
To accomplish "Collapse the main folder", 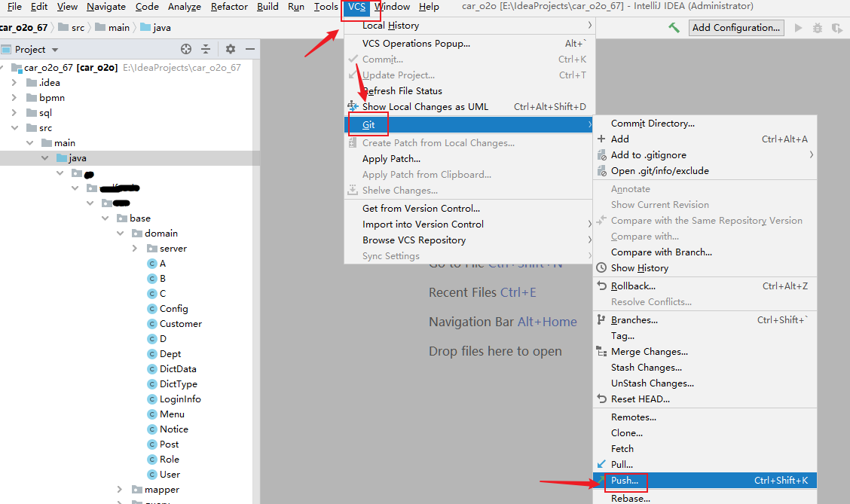I will tap(30, 143).
